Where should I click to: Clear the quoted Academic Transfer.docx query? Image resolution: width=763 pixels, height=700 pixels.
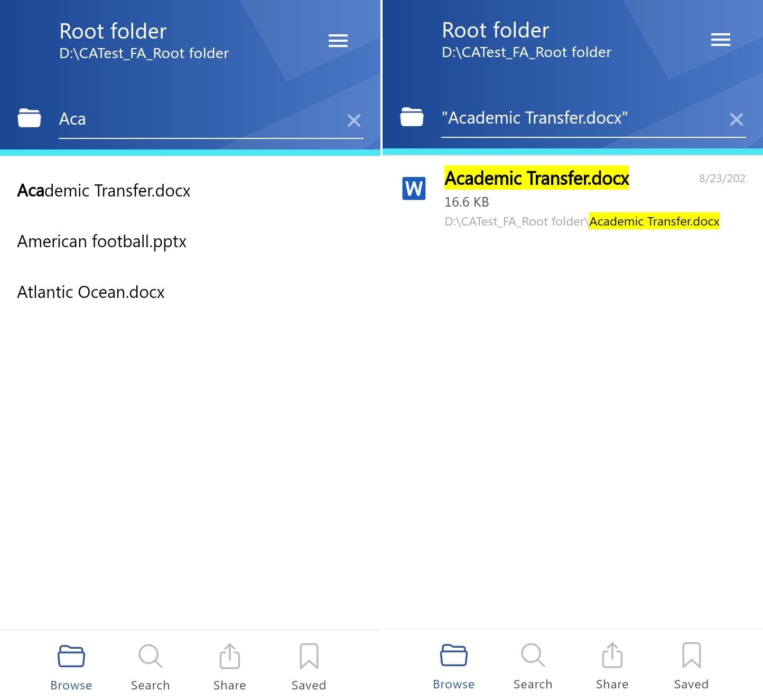click(x=736, y=119)
